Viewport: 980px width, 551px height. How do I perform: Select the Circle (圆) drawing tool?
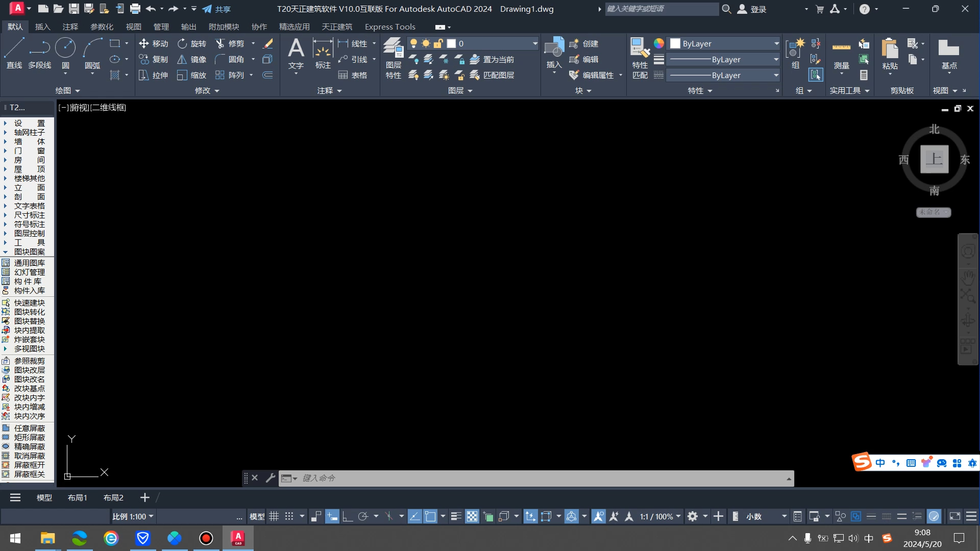[65, 53]
